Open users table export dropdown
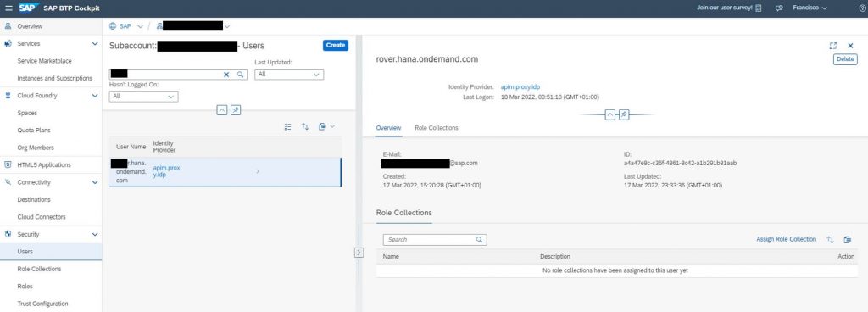 coord(326,126)
